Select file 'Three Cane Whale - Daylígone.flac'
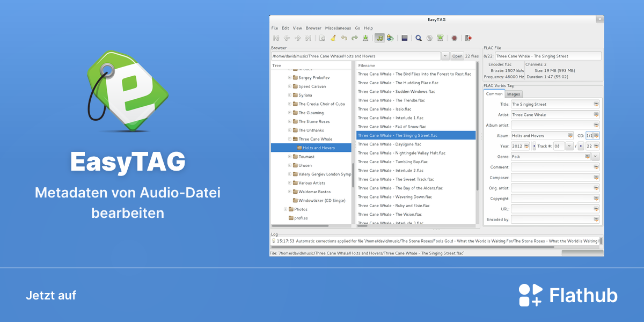Screen dimensions: 644x322 point(416,144)
